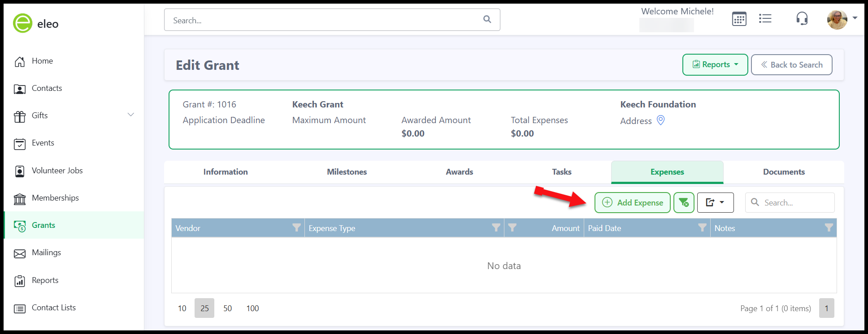Open Gifts in the sidebar
The width and height of the screenshot is (868, 334).
point(39,116)
